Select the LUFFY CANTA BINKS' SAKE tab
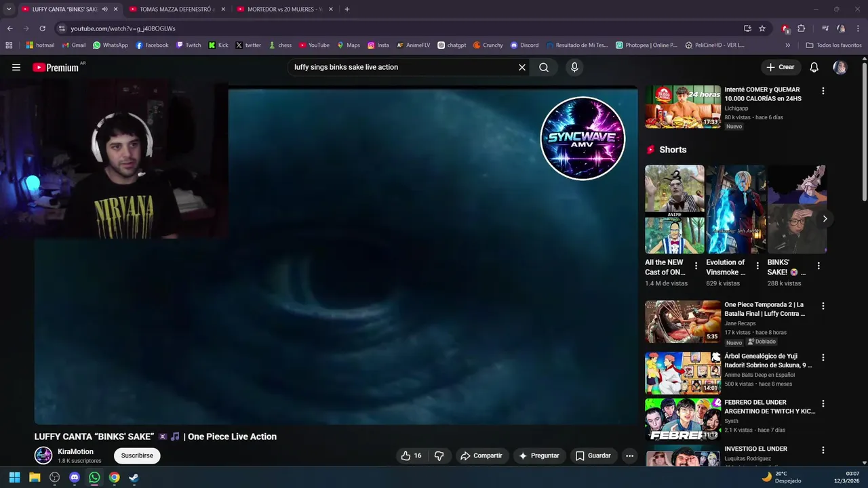The height and width of the screenshot is (488, 868). click(64, 9)
